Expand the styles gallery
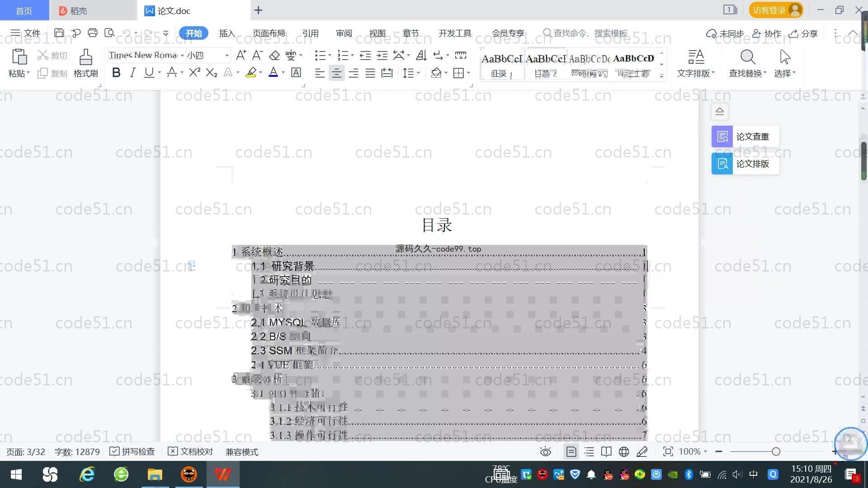 [x=661, y=76]
